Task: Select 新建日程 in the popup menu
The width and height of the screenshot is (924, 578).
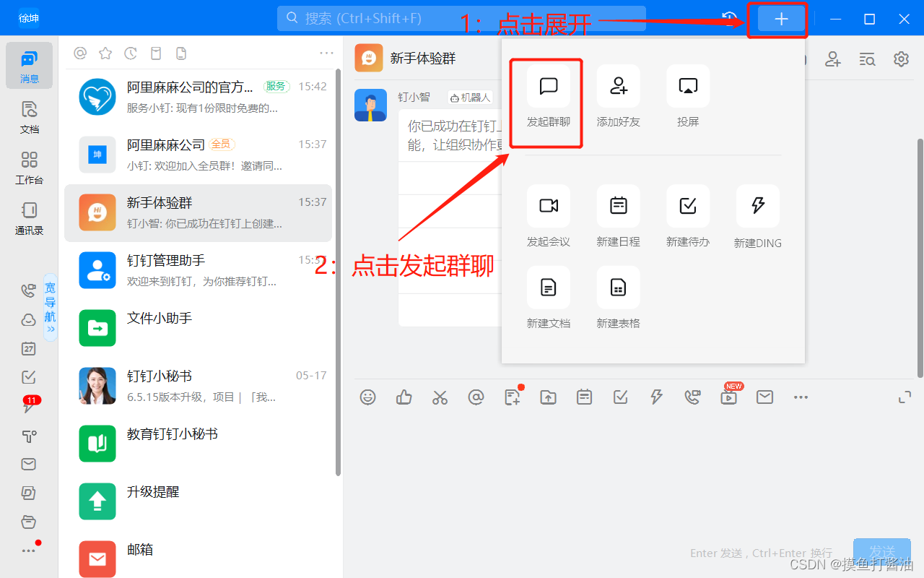Action: point(618,216)
